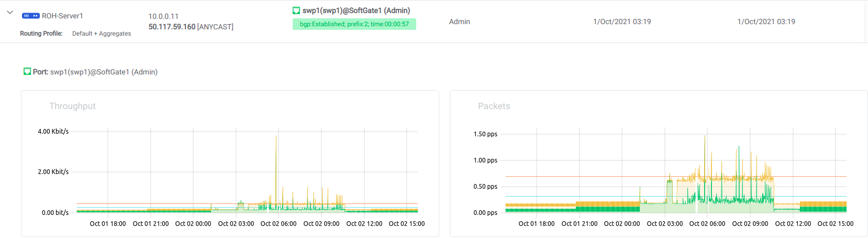Collapse the ROH-Server1 row chevron
The height and width of the screenshot is (238, 868).
[x=9, y=12]
